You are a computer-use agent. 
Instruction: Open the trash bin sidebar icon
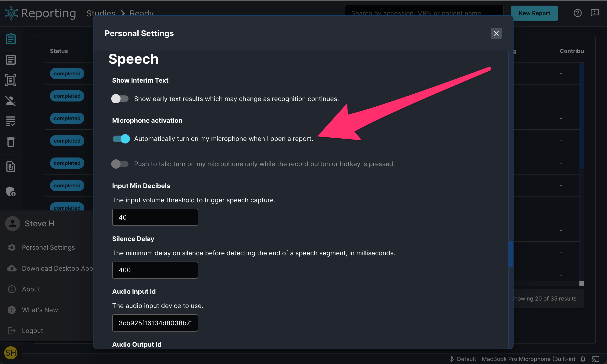click(x=11, y=142)
